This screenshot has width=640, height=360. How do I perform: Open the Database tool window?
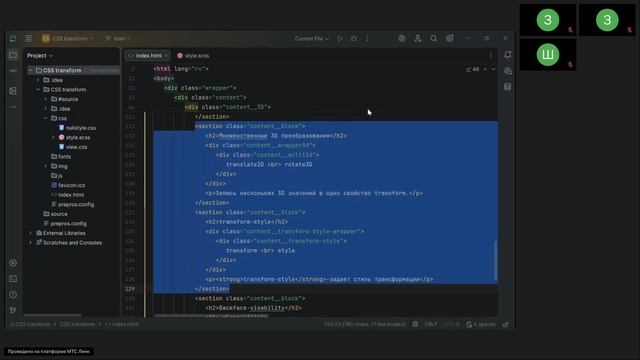[x=508, y=87]
